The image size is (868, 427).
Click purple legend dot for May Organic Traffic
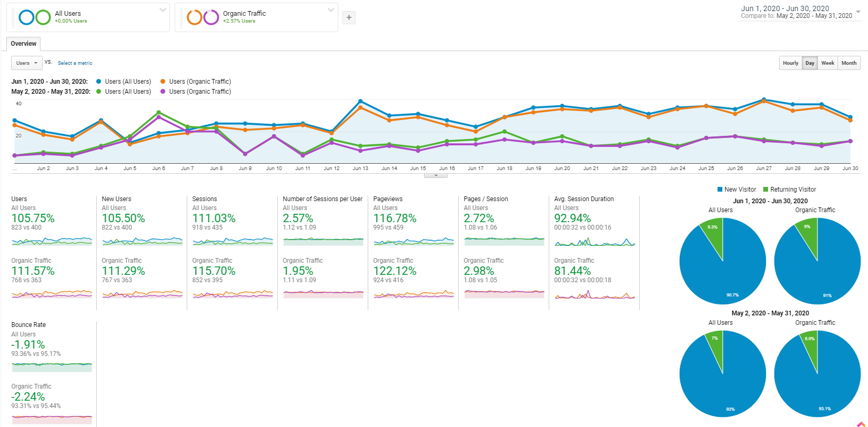click(x=163, y=92)
